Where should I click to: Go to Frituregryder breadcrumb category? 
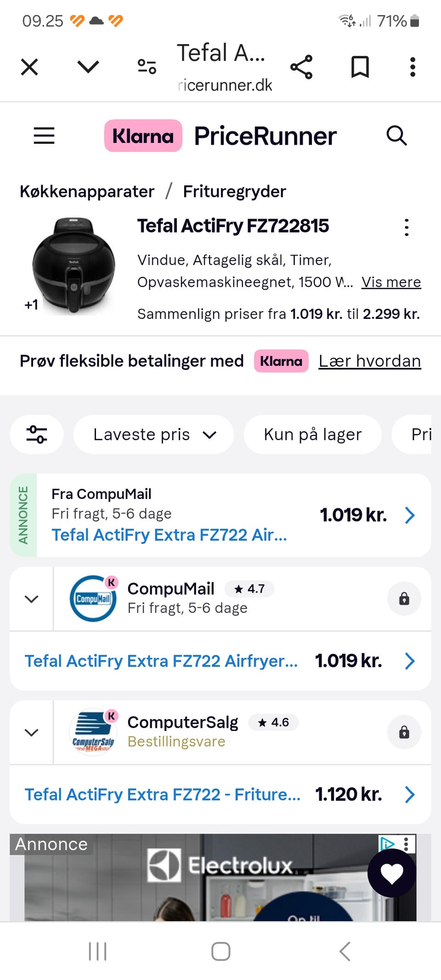234,191
